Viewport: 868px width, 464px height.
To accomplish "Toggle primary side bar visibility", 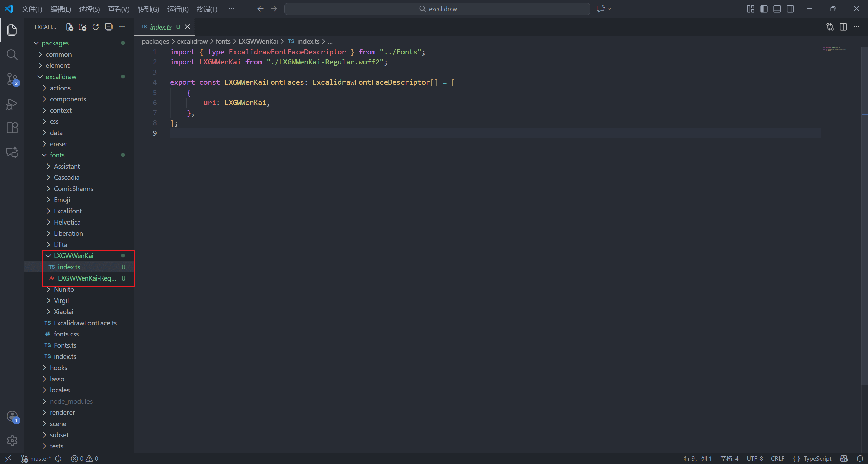I will click(x=764, y=9).
